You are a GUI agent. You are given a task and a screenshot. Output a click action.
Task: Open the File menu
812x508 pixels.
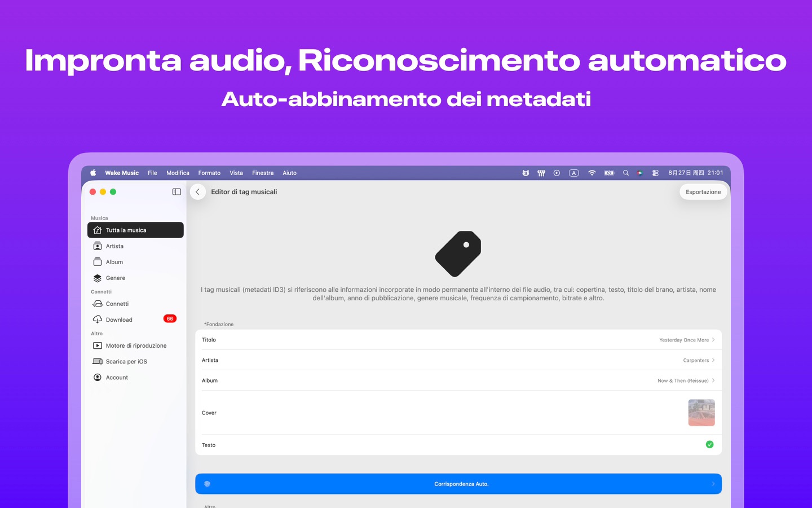coord(152,173)
